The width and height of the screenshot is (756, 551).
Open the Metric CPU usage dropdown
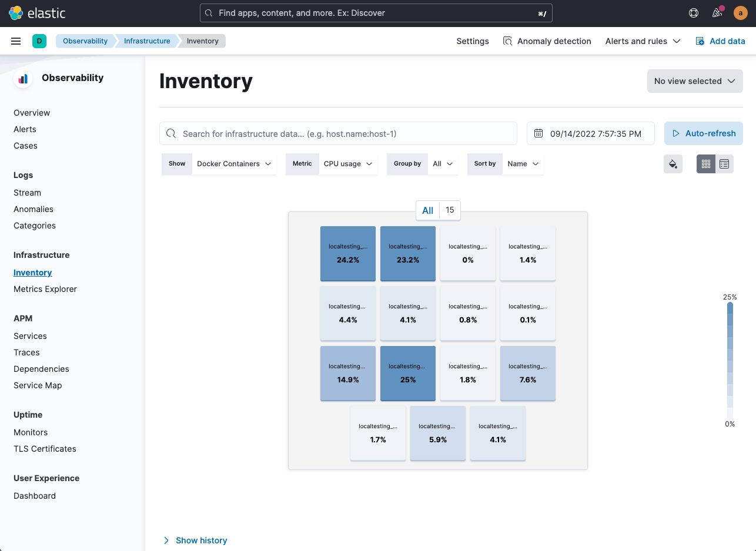pos(348,164)
